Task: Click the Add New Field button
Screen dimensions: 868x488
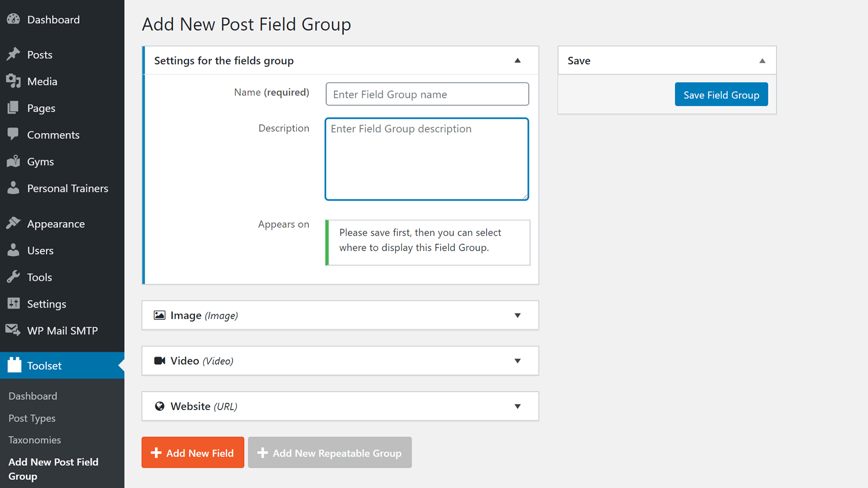Action: 193,452
